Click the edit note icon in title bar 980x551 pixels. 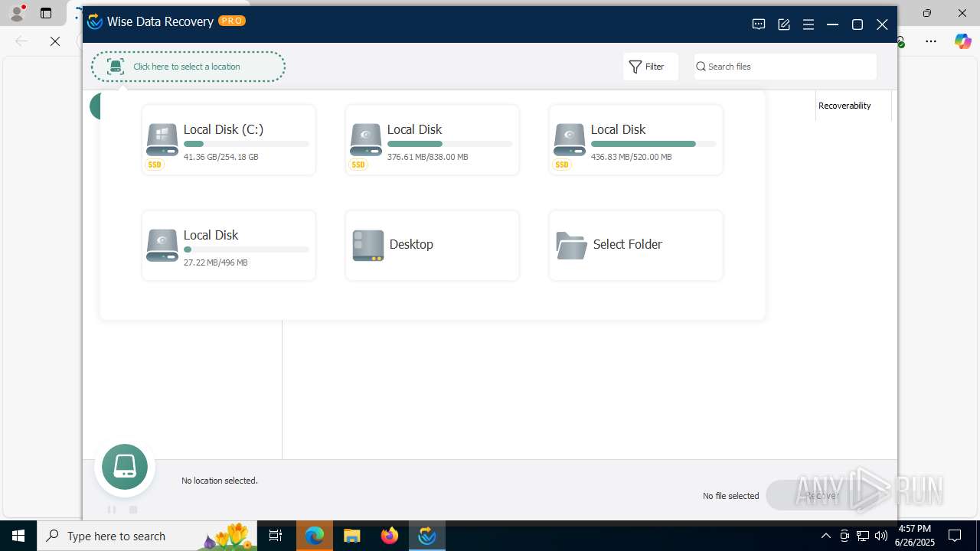(784, 24)
